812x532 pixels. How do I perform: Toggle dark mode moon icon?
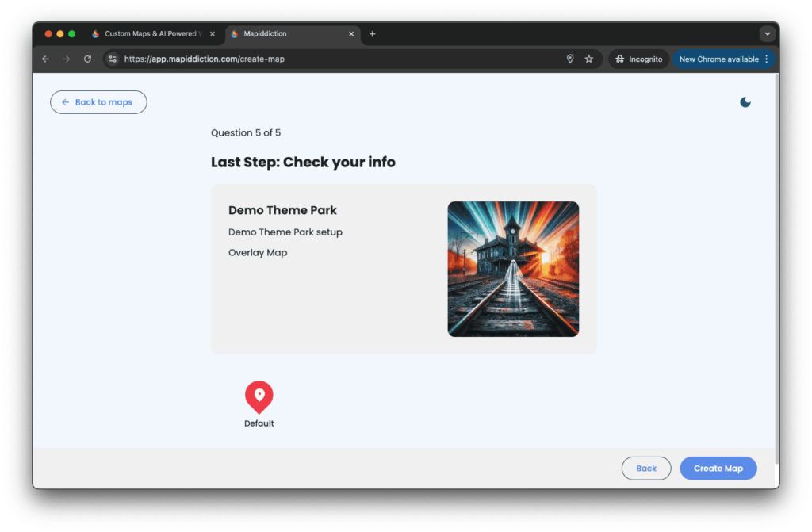745,102
